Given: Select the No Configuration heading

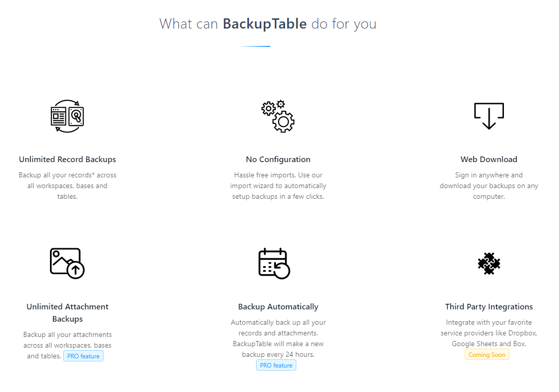Looking at the screenshot, I should pyautogui.click(x=278, y=159).
